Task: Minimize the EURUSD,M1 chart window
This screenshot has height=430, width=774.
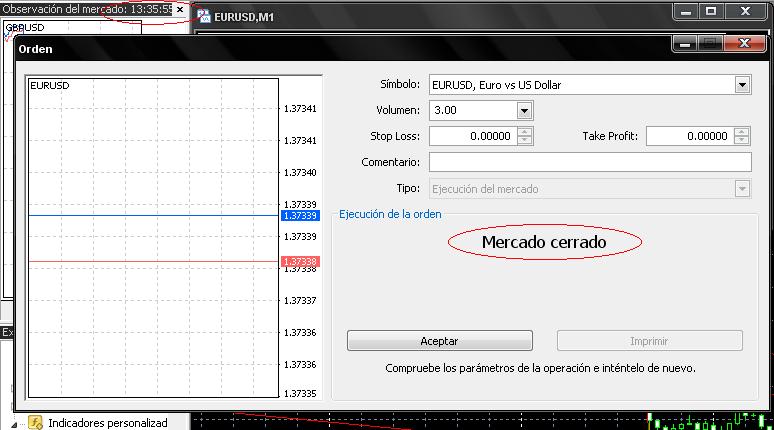Action: click(x=684, y=11)
